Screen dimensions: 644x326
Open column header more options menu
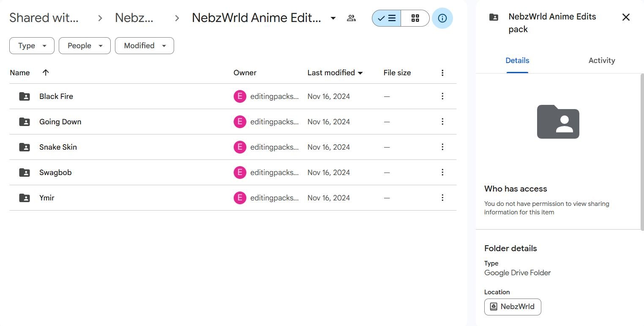(x=442, y=73)
